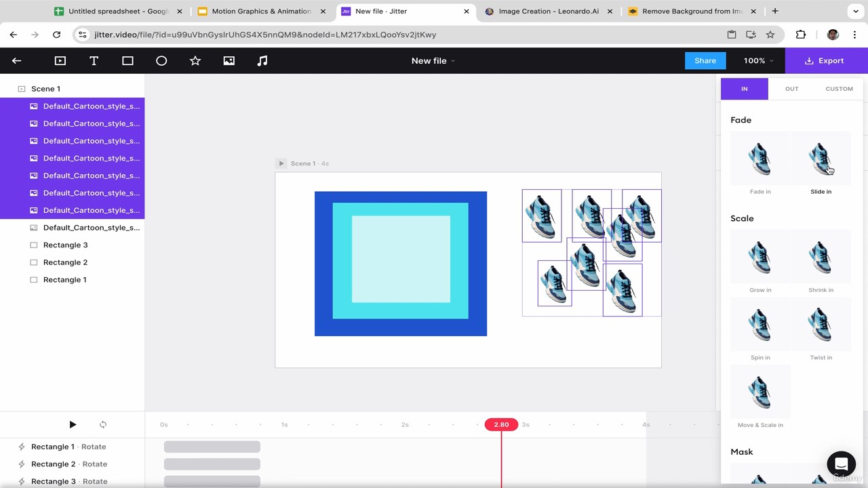The height and width of the screenshot is (488, 868).
Task: Bookmark this page with the star
Action: click(770, 35)
